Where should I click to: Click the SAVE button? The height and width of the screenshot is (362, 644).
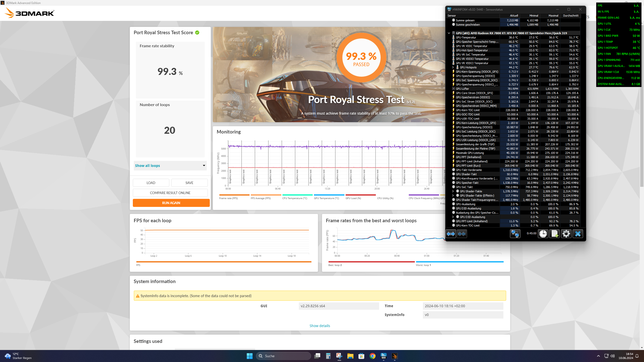tap(189, 183)
